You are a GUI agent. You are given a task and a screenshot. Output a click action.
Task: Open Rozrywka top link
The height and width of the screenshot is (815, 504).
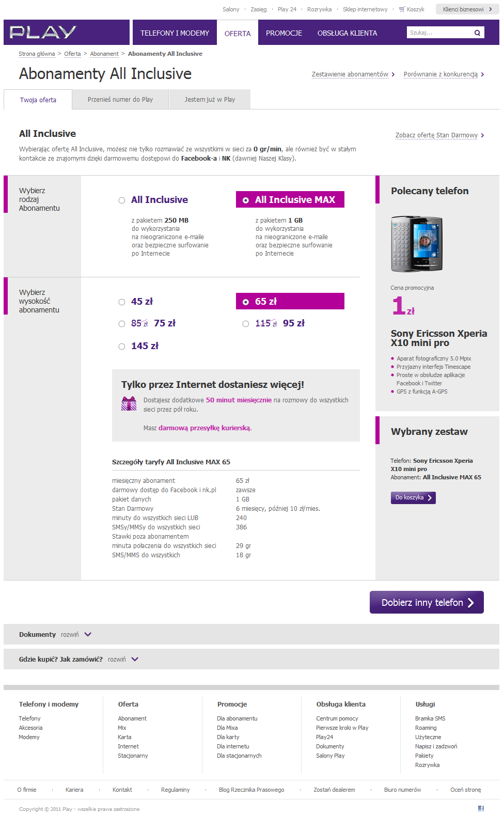coord(320,9)
